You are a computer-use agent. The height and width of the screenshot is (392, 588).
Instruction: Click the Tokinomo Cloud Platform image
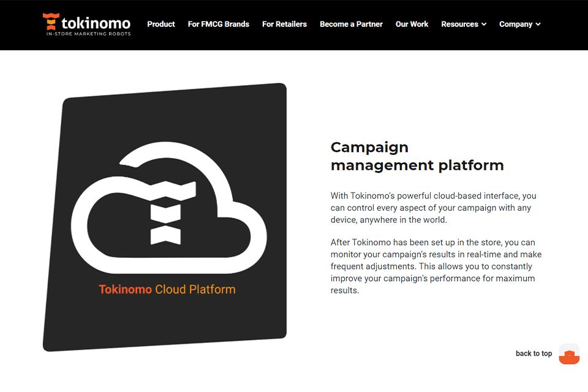coord(165,217)
